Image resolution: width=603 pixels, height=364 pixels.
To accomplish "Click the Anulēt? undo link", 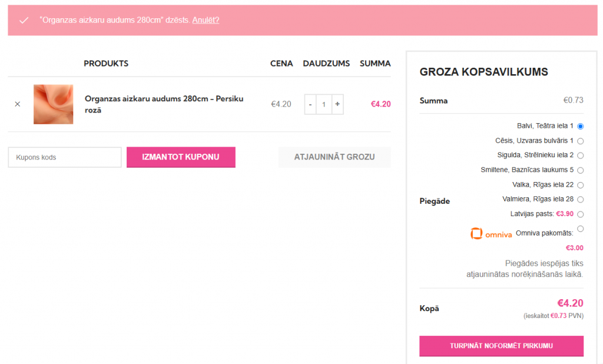I will [x=206, y=20].
